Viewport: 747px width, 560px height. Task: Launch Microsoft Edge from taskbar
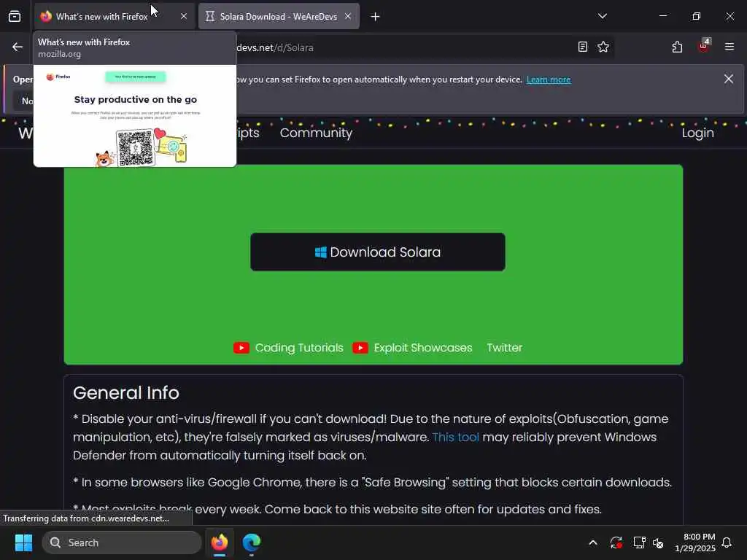point(252,542)
